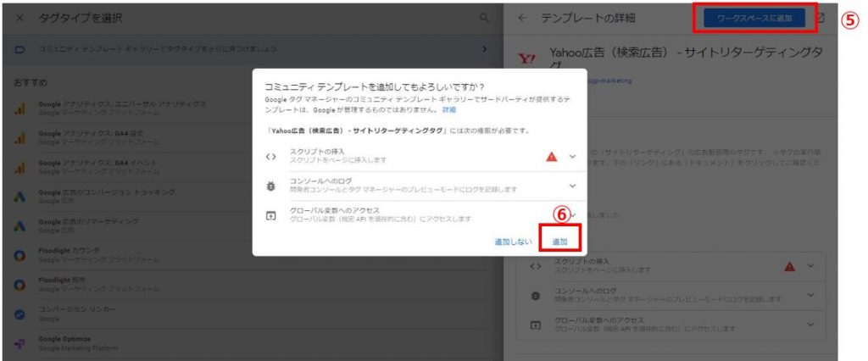Click the gallery tag icon in the banner
The width and height of the screenshot is (868, 361).
pyautogui.click(x=19, y=49)
